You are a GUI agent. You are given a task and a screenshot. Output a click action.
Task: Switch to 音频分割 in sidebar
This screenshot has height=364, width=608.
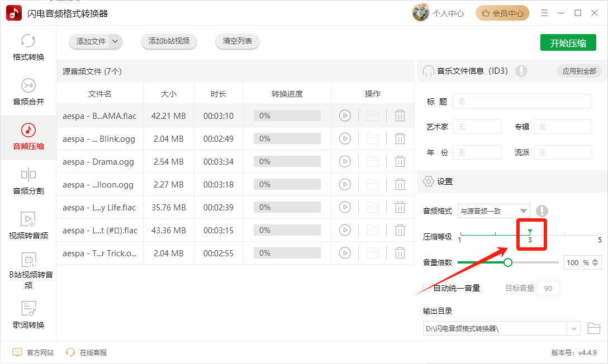coord(28,181)
